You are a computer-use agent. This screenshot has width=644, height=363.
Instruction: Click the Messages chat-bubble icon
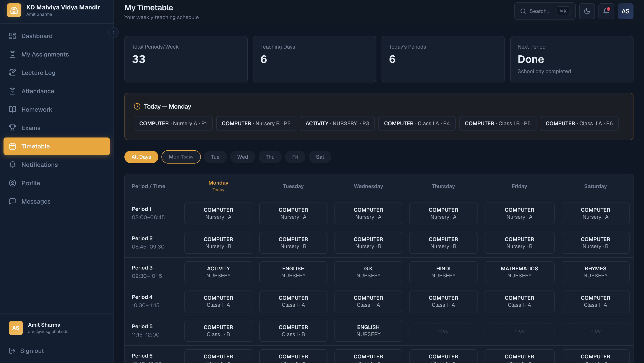click(12, 201)
